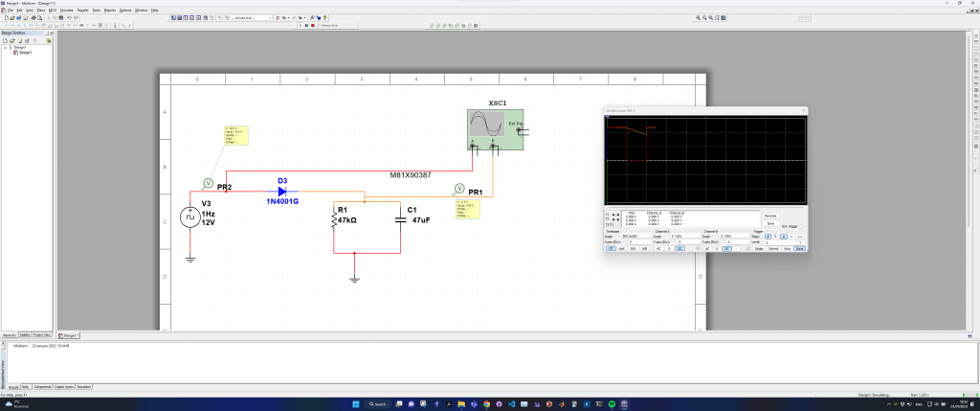Select Auto trigger mode
Image resolution: width=980 pixels, height=411 pixels.
click(x=787, y=248)
